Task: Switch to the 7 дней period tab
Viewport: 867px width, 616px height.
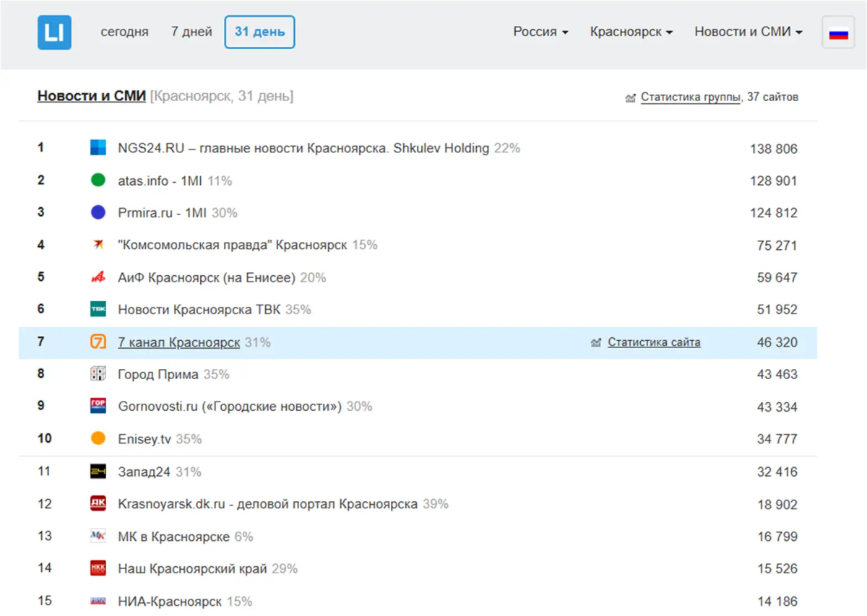Action: pos(191,32)
